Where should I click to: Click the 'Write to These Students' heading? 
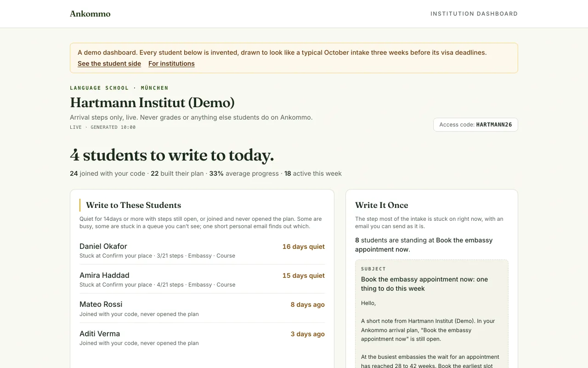point(134,205)
